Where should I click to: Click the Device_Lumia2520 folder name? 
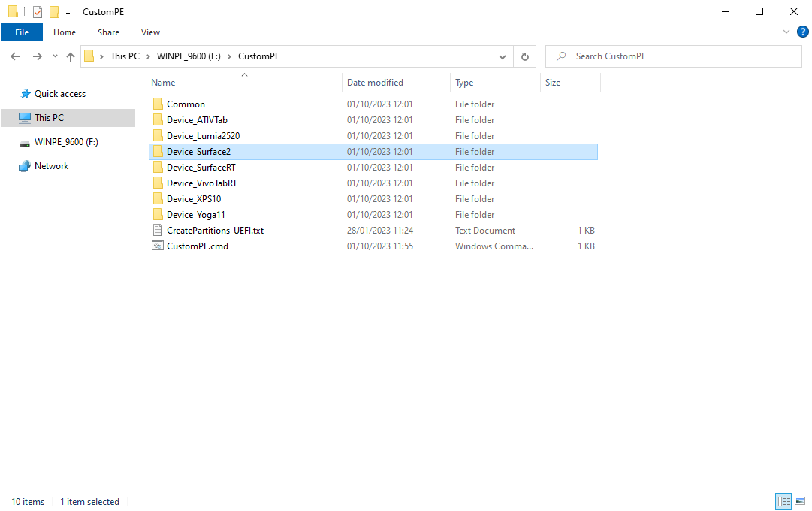[203, 136]
